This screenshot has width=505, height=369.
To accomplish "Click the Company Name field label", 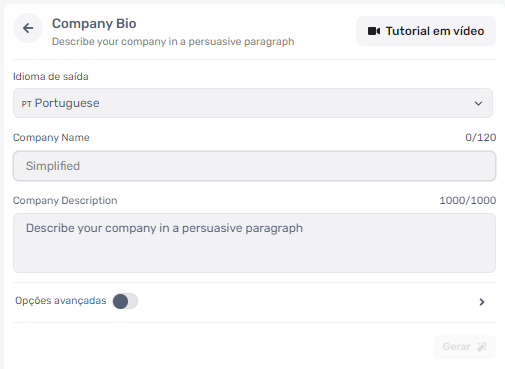I will coord(51,137).
